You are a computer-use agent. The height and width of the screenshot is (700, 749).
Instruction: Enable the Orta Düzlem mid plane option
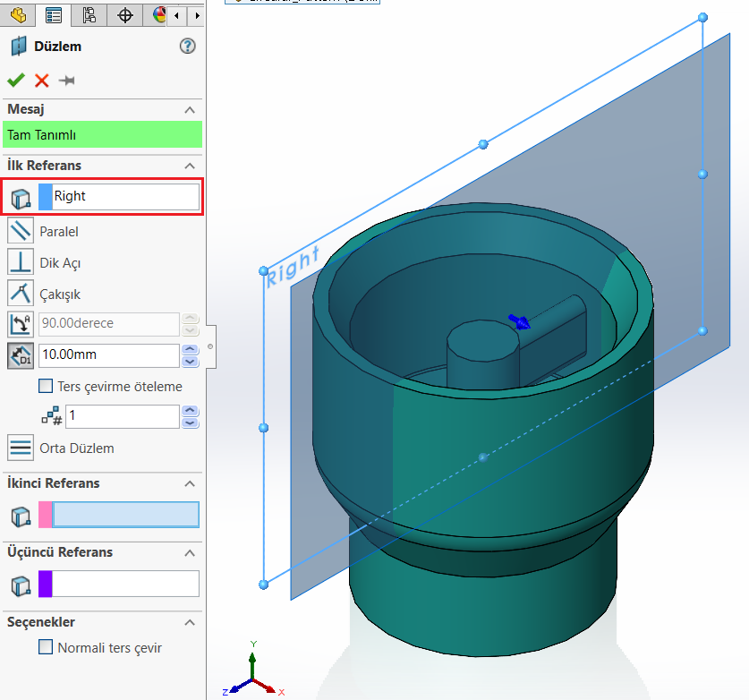click(20, 448)
